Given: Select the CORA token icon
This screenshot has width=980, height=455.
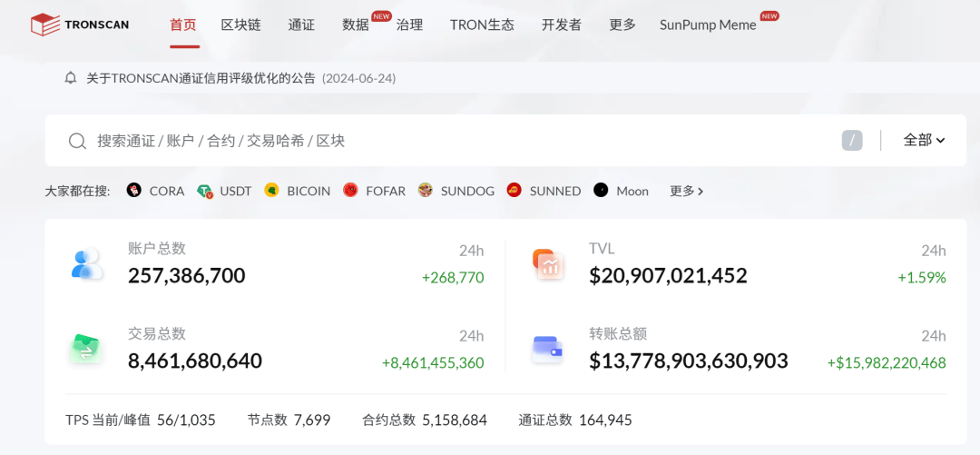Looking at the screenshot, I should point(133,190).
